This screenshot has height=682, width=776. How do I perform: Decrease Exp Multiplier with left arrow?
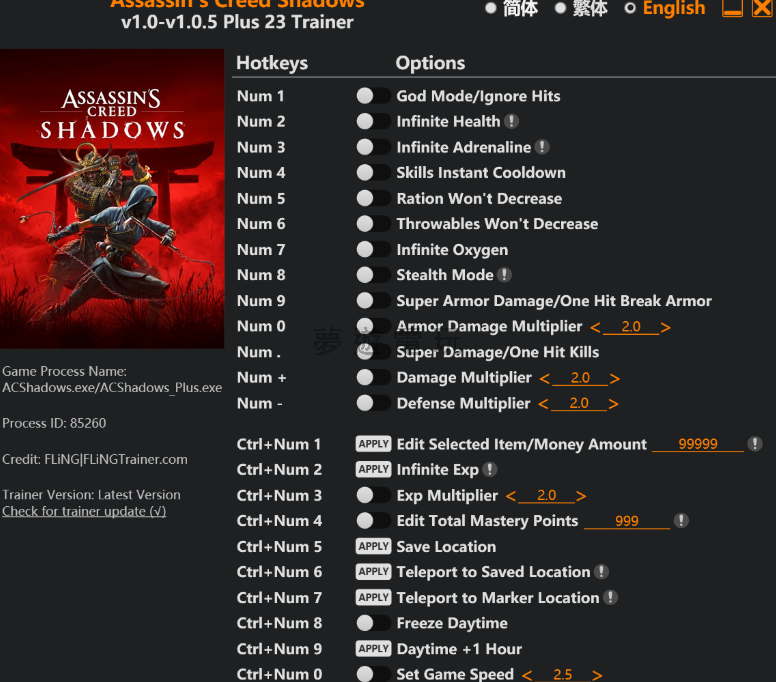(x=511, y=496)
